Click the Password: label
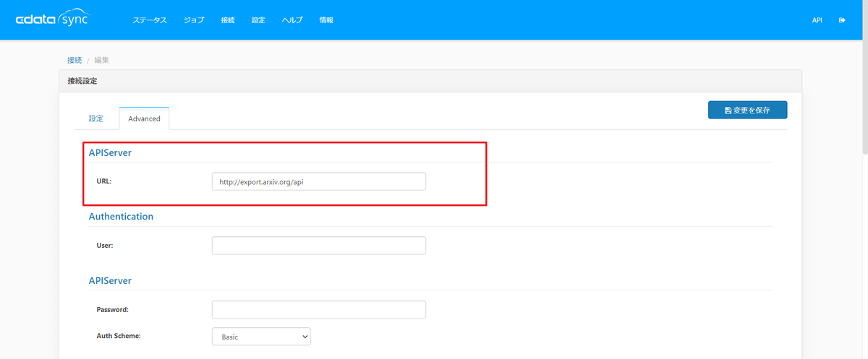Viewport: 868px width, 359px height. (112, 309)
